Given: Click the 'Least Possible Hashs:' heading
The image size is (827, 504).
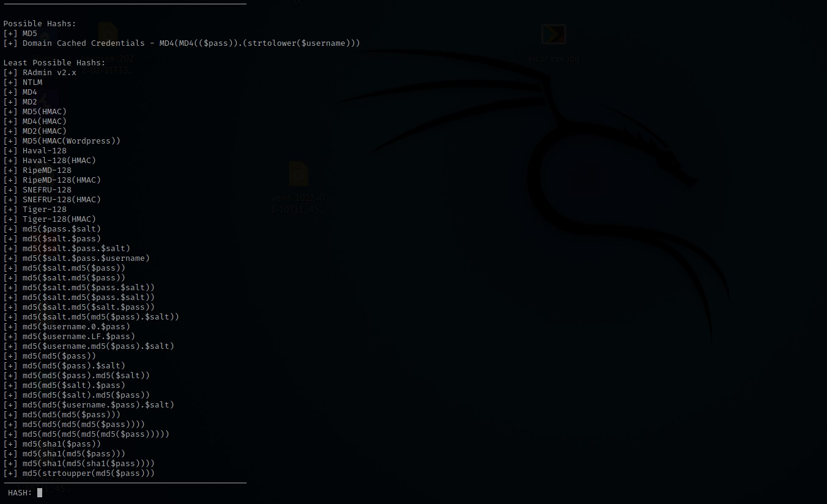Looking at the screenshot, I should coord(54,63).
